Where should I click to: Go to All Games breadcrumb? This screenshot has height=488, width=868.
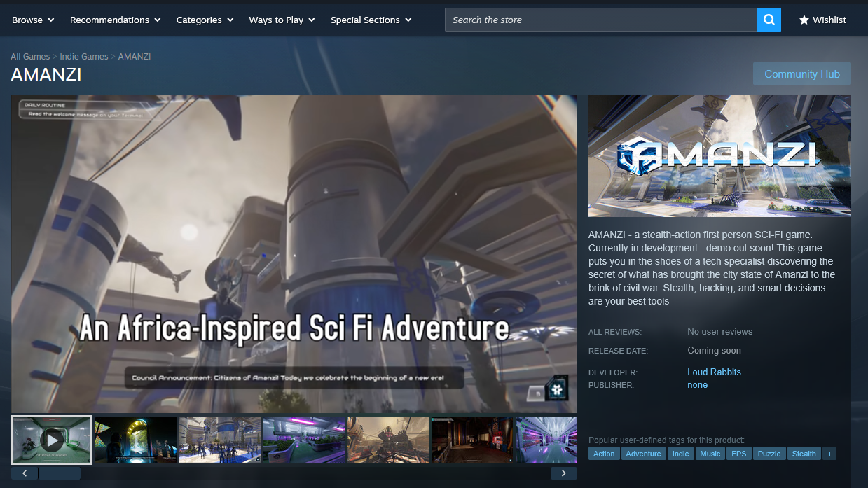(x=30, y=56)
